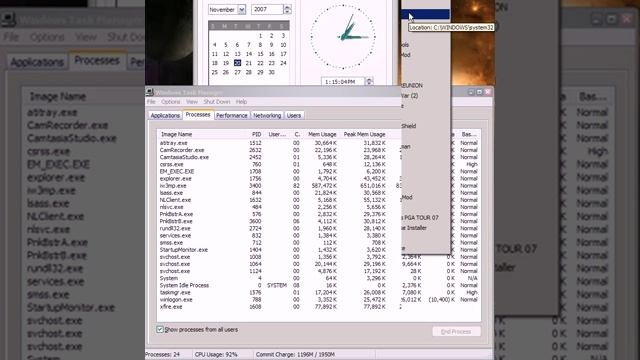
Task: Open the Shut Down menu
Action: click(217, 102)
